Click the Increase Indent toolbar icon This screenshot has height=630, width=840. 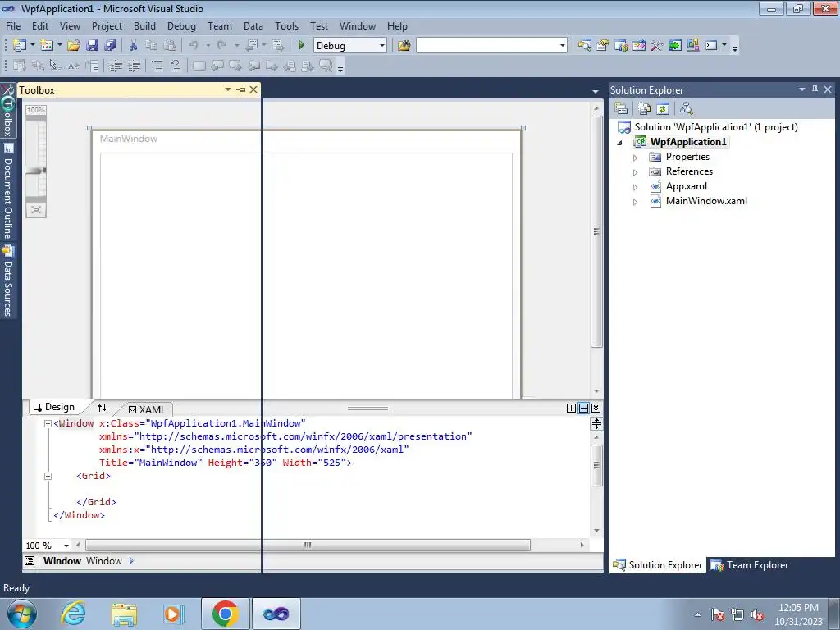coord(135,66)
